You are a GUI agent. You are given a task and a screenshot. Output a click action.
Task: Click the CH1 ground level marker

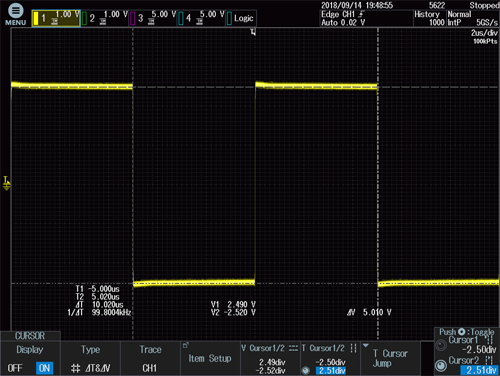[6, 183]
